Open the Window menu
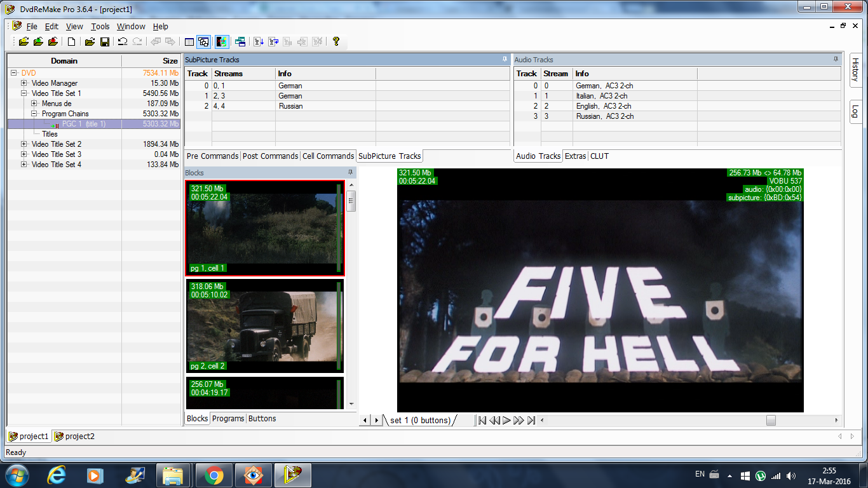 131,27
